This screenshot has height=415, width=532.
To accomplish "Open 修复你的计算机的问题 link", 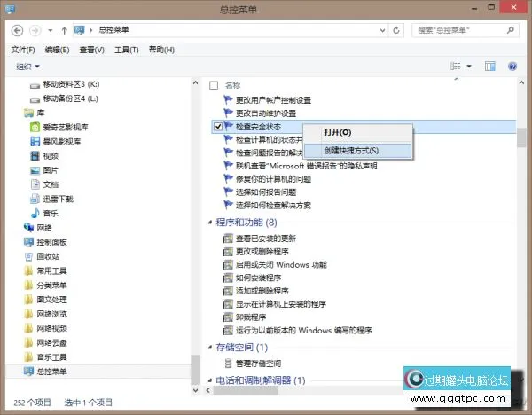I will (273, 179).
